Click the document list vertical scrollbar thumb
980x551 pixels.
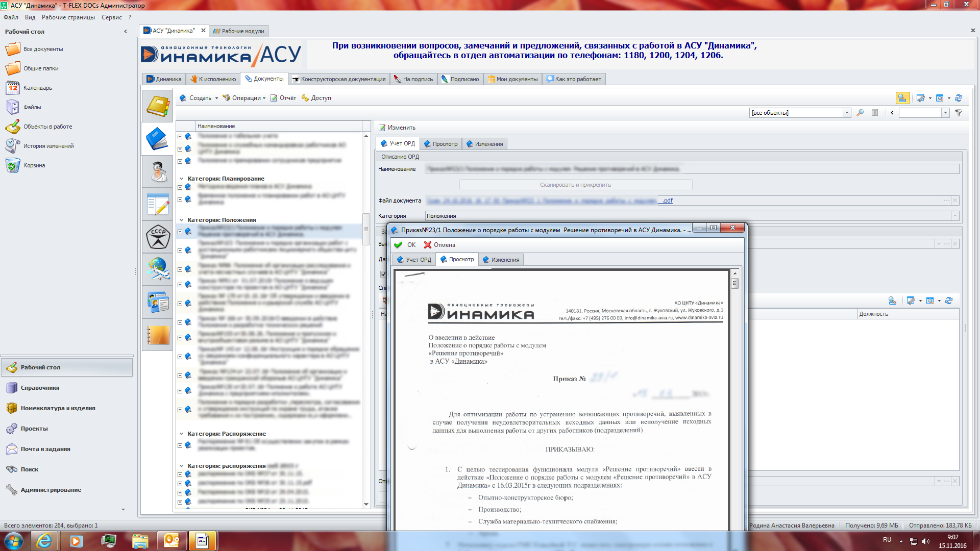pos(366,229)
